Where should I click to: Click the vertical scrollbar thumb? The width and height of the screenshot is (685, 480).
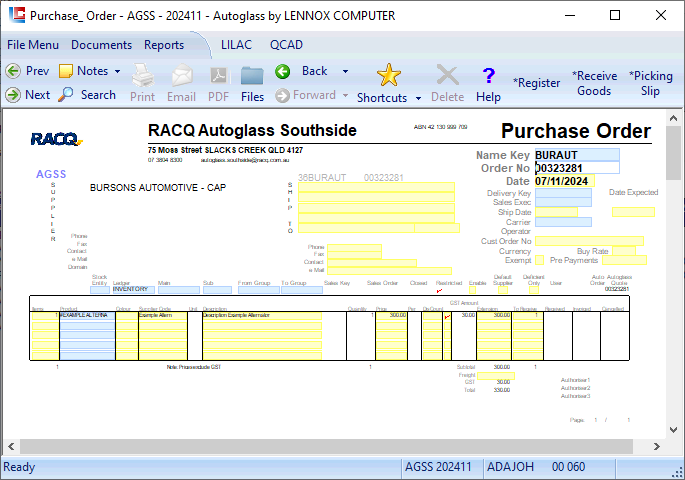[x=673, y=153]
